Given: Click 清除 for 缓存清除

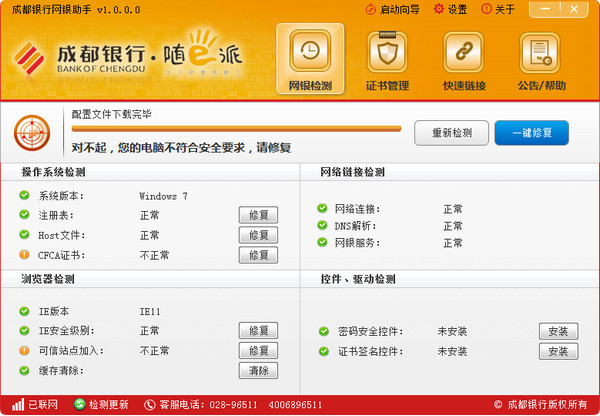Looking at the screenshot, I should (258, 370).
